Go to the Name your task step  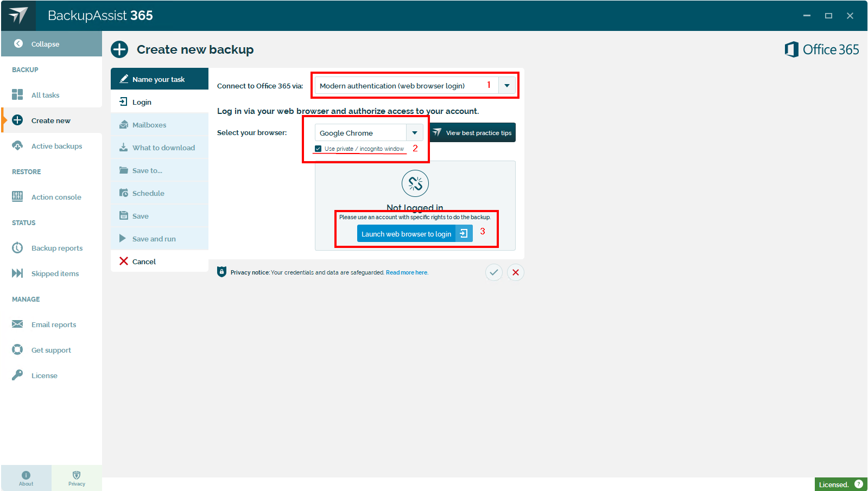(160, 79)
